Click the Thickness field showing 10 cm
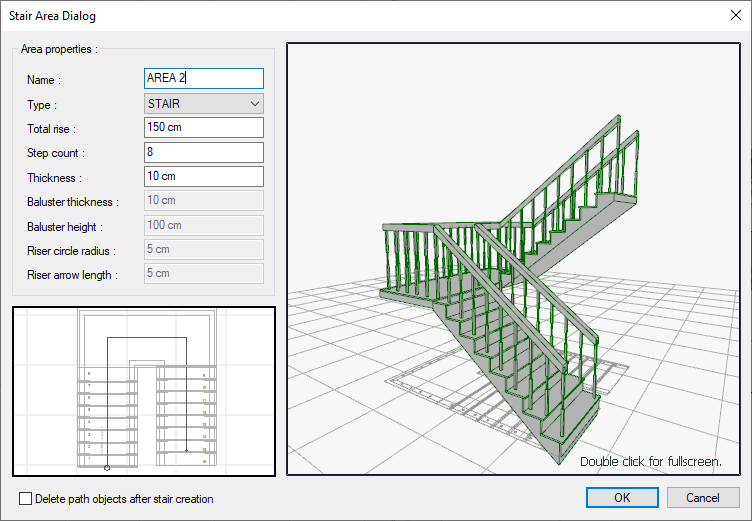 [x=204, y=177]
